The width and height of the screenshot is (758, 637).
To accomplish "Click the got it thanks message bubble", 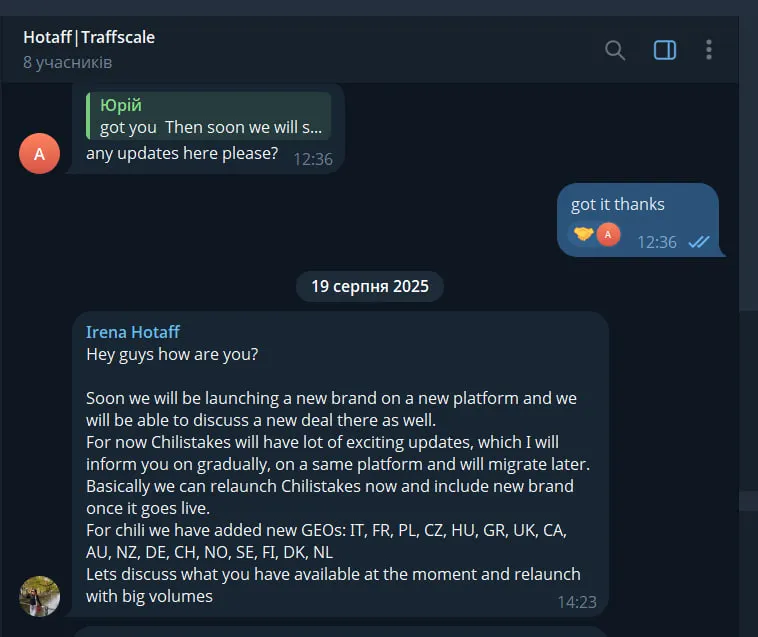I will pyautogui.click(x=638, y=220).
